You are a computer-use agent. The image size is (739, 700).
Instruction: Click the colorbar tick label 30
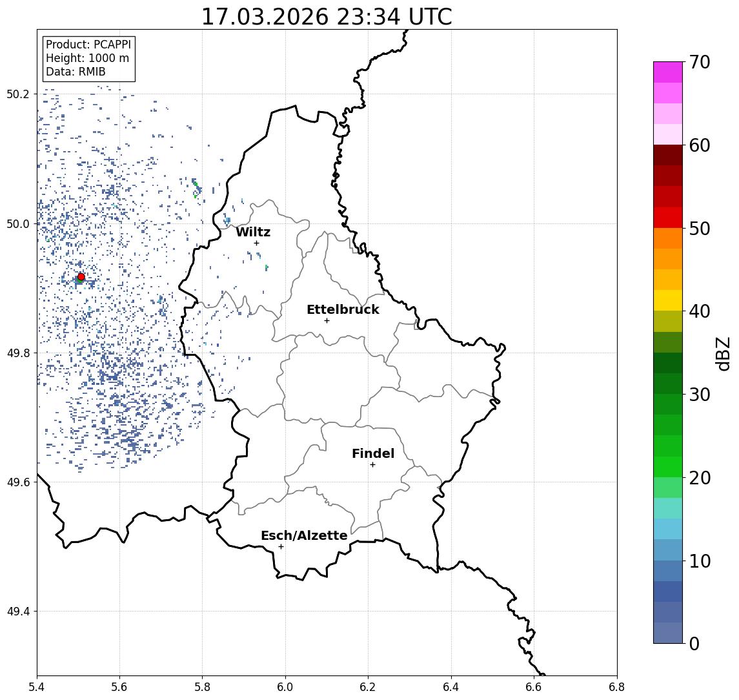(x=700, y=395)
